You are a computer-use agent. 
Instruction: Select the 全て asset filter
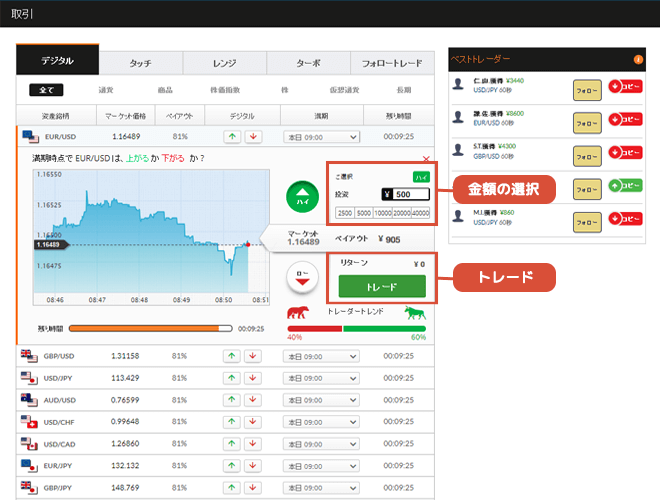click(x=46, y=90)
